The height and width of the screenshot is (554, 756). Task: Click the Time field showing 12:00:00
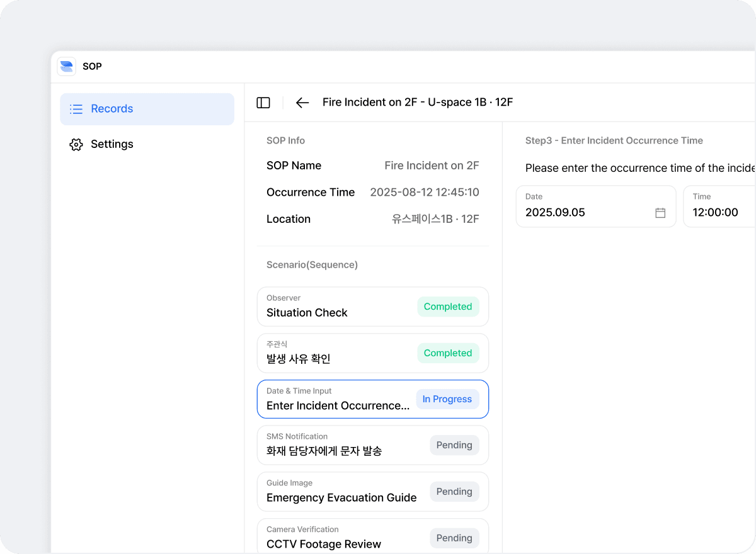pyautogui.click(x=718, y=212)
